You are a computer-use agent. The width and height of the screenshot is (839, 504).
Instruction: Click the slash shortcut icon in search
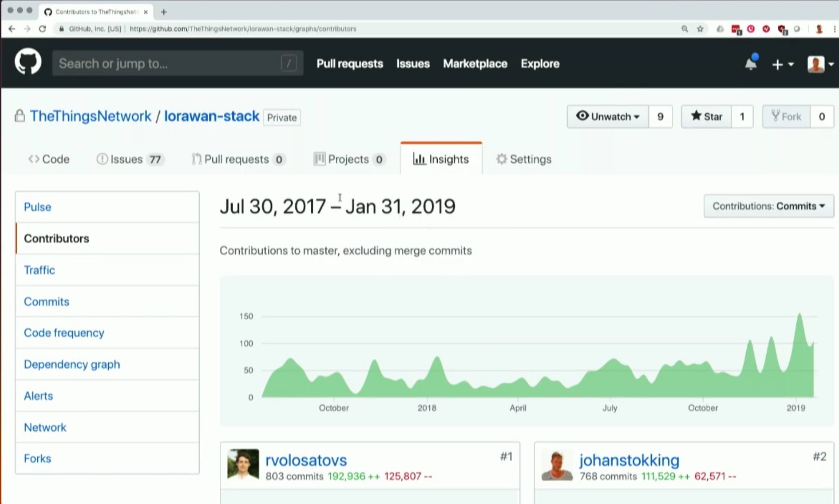(x=289, y=63)
